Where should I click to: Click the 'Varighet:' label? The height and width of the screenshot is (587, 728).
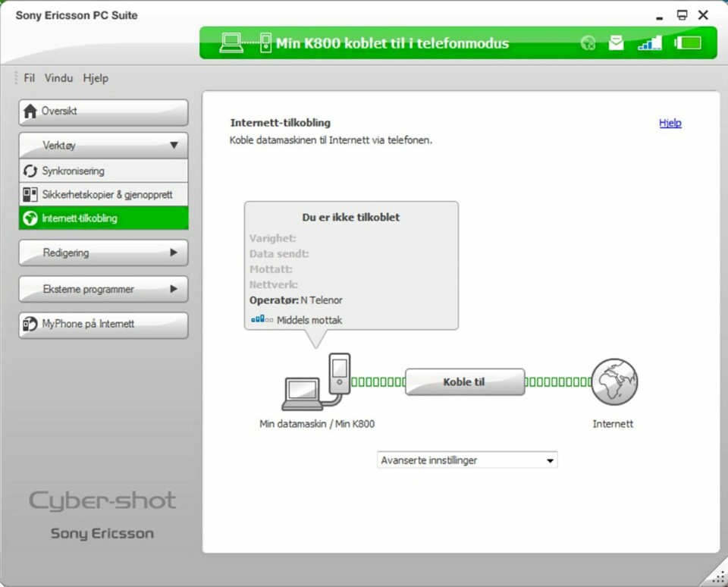pos(272,238)
